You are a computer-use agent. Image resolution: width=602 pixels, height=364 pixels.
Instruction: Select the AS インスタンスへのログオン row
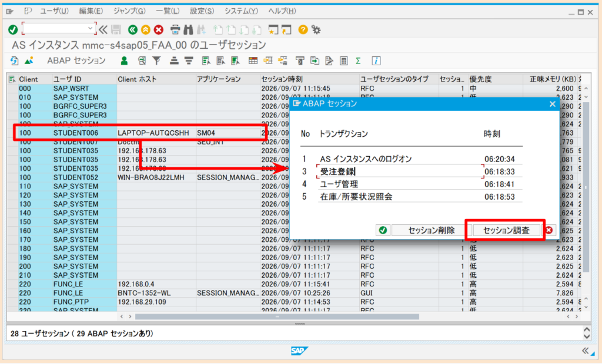coord(411,159)
